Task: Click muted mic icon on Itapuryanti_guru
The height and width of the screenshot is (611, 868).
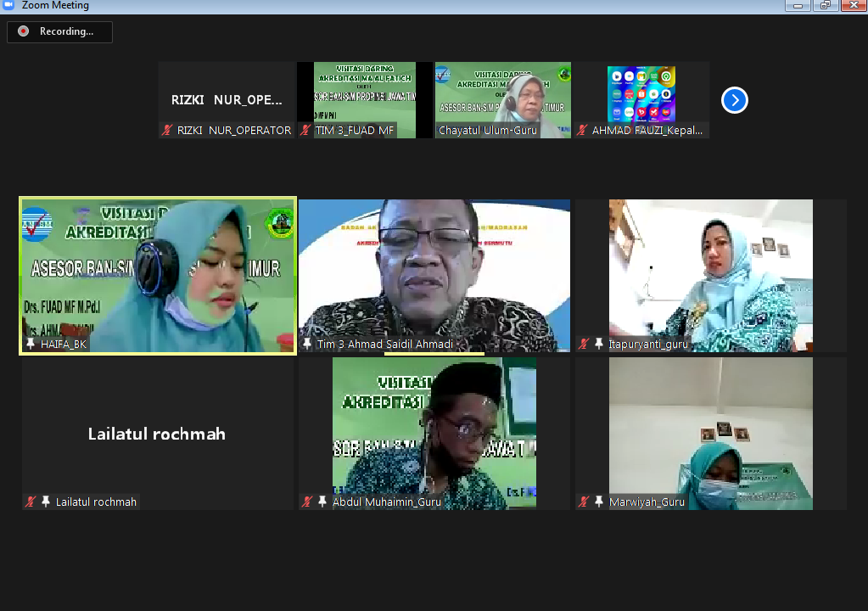Action: coord(584,344)
